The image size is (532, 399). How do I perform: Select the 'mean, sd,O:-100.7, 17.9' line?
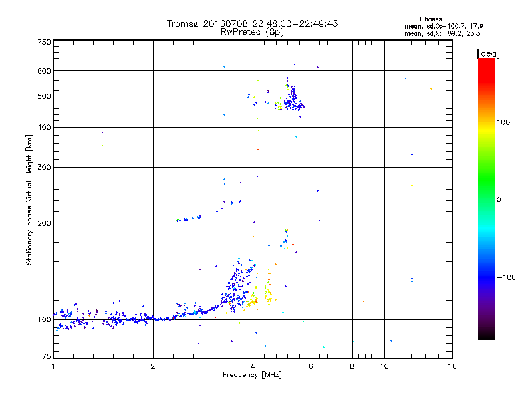pyautogui.click(x=444, y=26)
